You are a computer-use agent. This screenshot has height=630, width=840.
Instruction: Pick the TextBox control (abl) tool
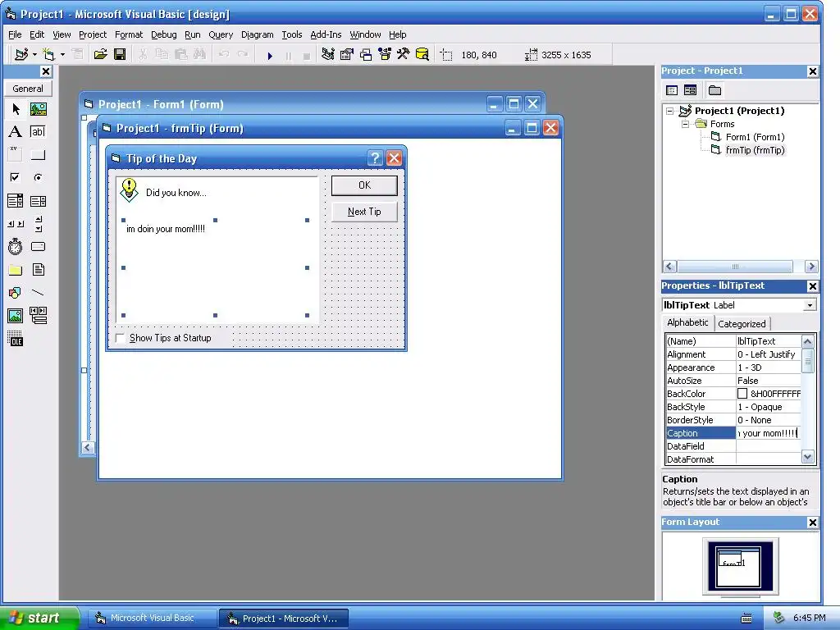point(38,132)
